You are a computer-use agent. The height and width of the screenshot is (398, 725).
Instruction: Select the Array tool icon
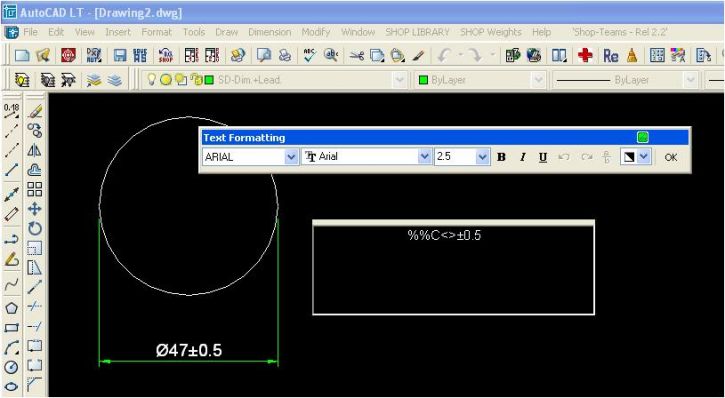coord(35,190)
